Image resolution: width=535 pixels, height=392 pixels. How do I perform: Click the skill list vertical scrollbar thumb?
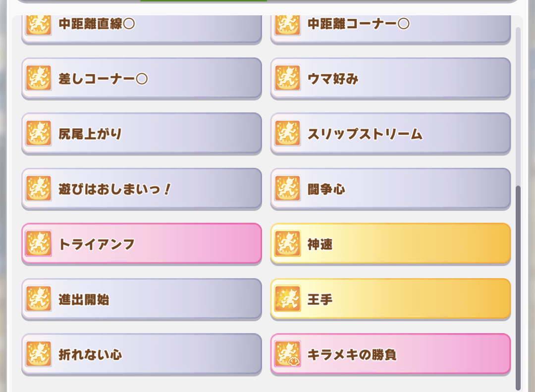point(518,288)
